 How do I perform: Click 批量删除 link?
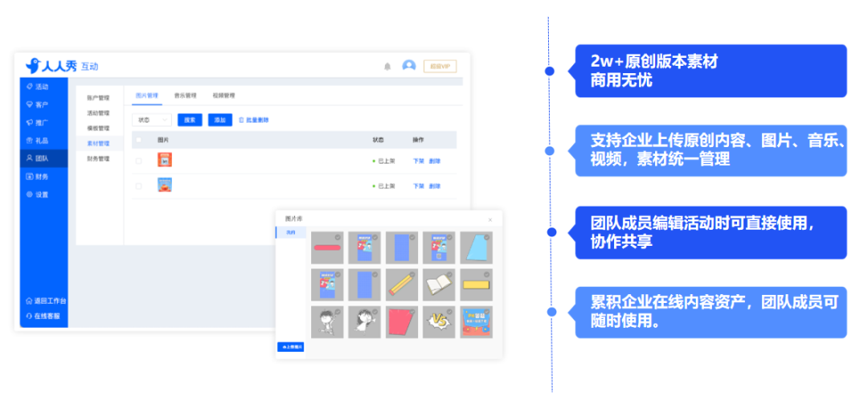[254, 121]
